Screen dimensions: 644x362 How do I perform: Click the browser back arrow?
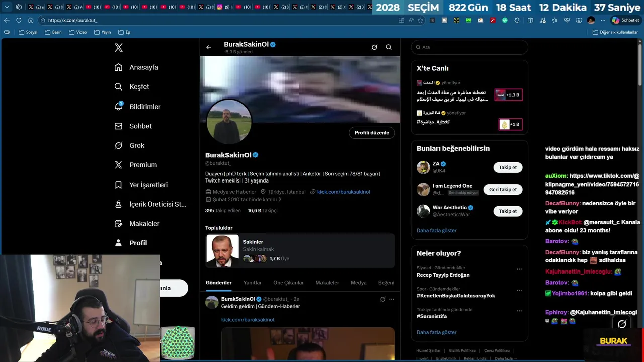coord(7,20)
